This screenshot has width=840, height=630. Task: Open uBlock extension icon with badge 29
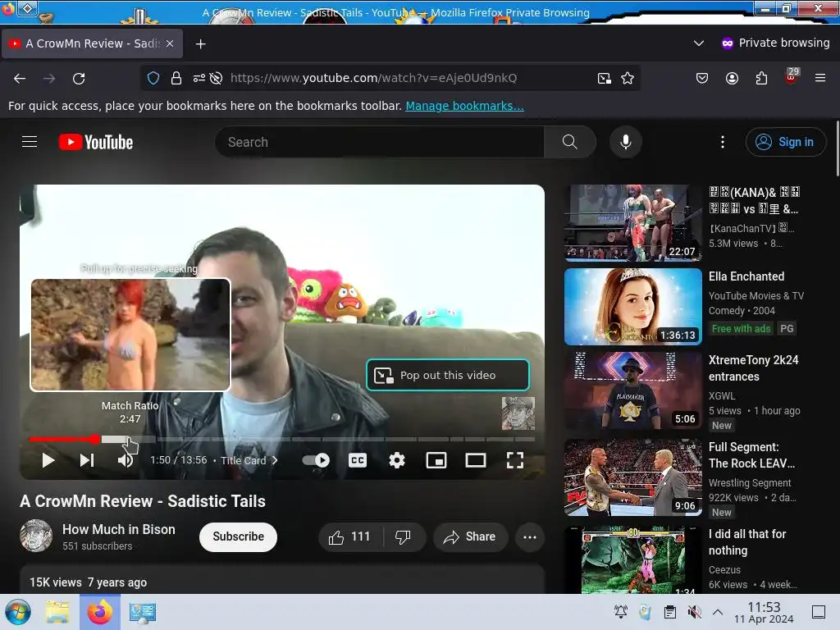(791, 76)
